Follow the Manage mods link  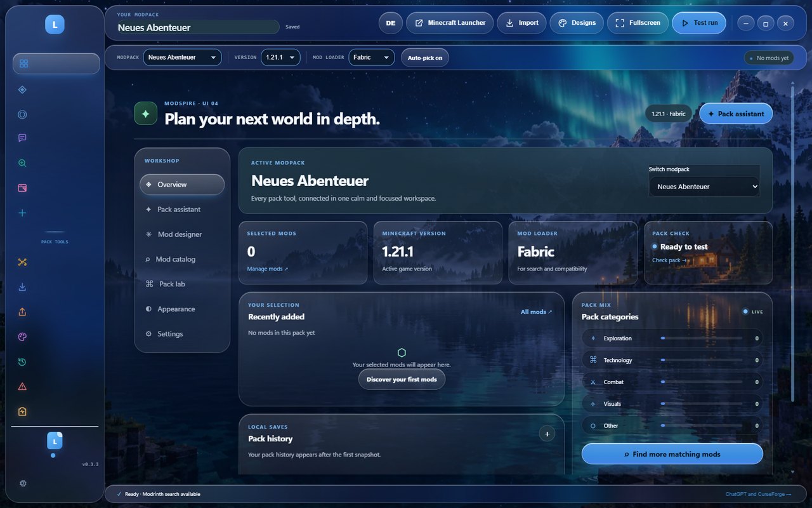[268, 269]
